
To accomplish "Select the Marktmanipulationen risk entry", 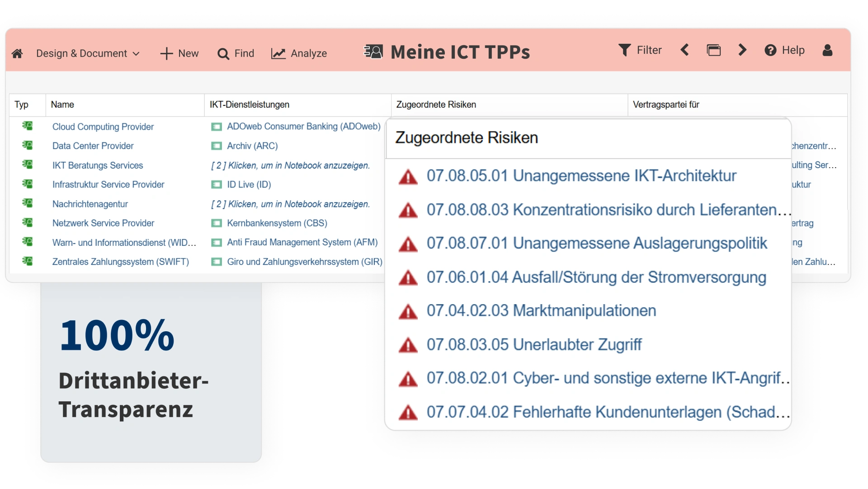I will (x=541, y=311).
